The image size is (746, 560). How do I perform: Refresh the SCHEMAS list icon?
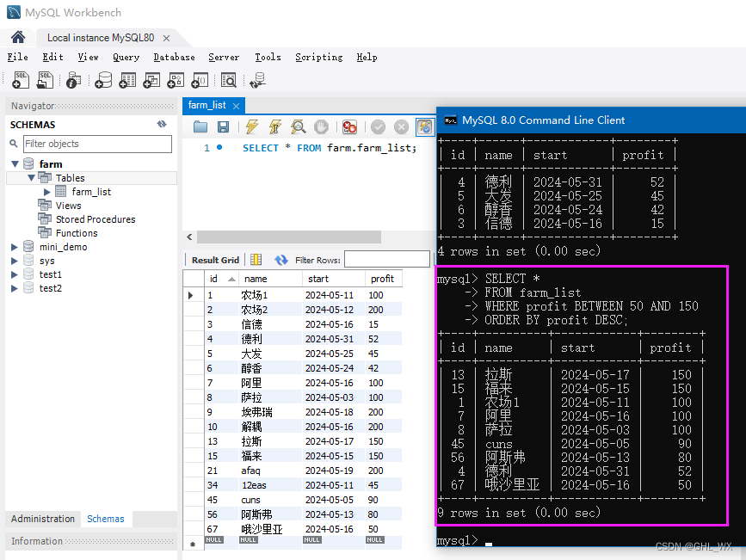coord(162,124)
